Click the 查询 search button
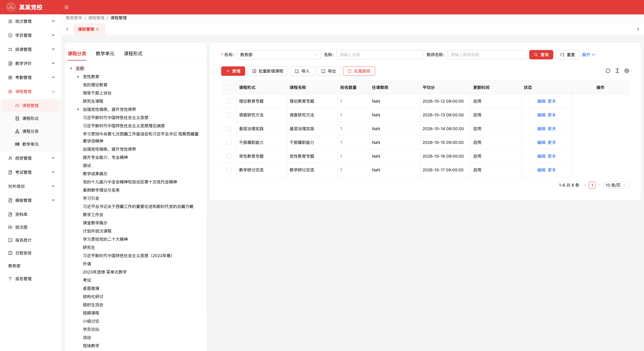Viewport: 644px width, 351px height. tap(541, 55)
